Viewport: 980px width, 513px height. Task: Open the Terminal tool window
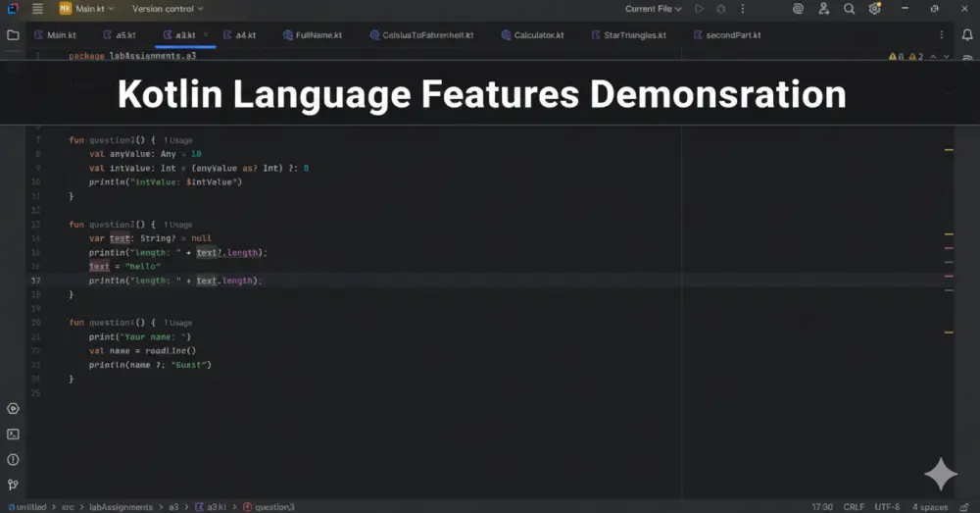(13, 435)
